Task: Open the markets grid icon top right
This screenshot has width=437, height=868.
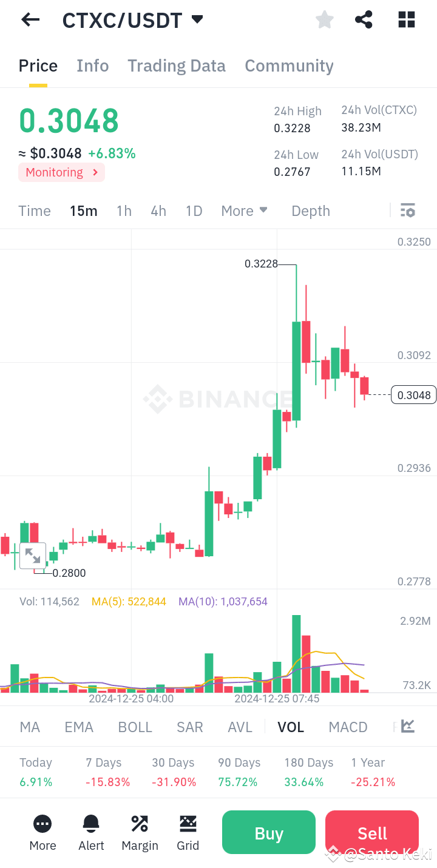Action: click(405, 19)
